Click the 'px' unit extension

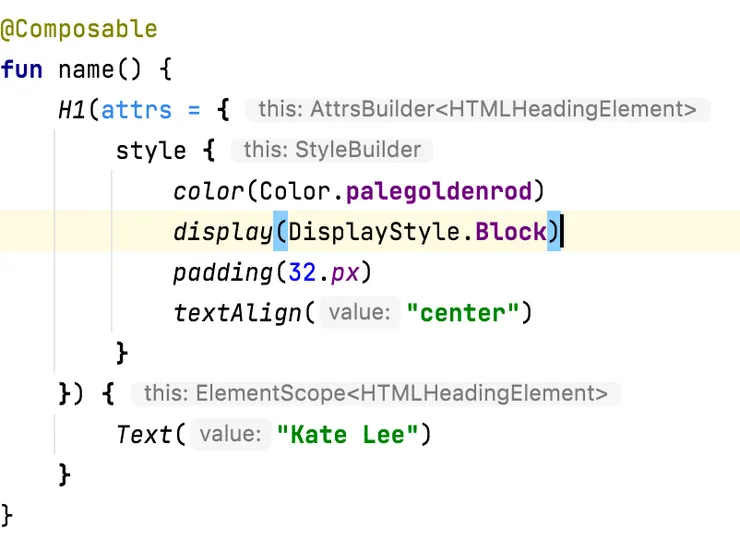tap(345, 273)
